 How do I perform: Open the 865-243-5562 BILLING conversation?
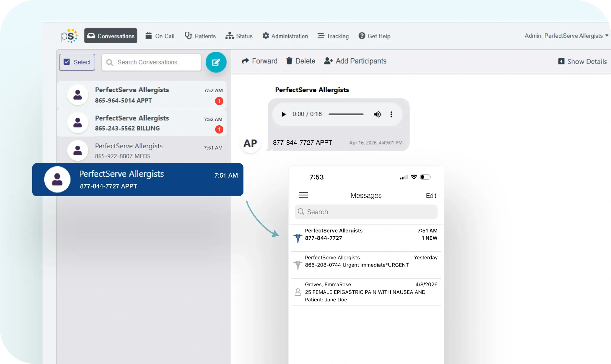tap(142, 123)
